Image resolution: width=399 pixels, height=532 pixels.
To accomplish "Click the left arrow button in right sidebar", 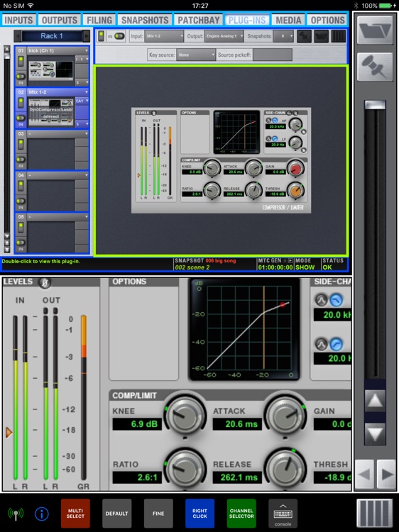I will tap(364, 475).
